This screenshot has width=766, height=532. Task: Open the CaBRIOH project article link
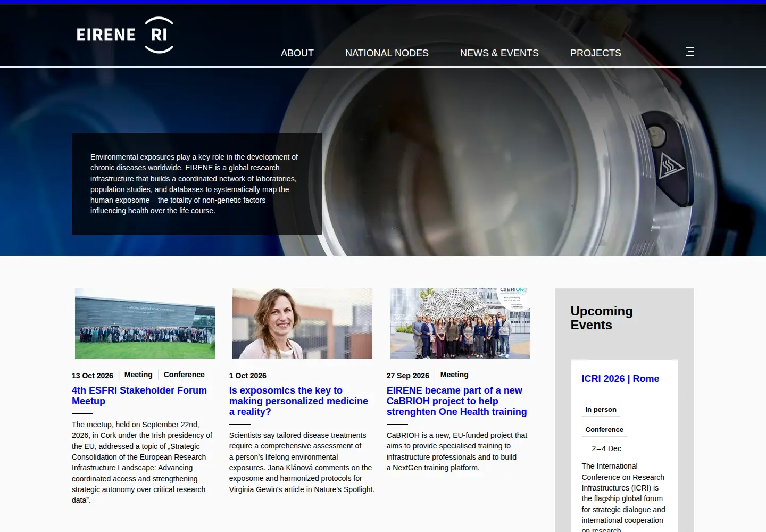(456, 401)
